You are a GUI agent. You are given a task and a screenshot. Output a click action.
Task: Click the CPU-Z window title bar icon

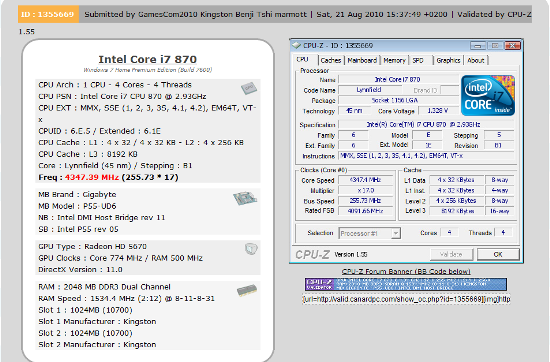297,46
